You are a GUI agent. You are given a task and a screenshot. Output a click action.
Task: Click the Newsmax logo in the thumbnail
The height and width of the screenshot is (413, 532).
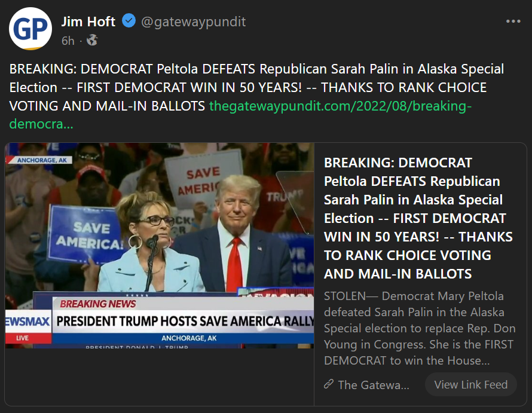(26, 321)
